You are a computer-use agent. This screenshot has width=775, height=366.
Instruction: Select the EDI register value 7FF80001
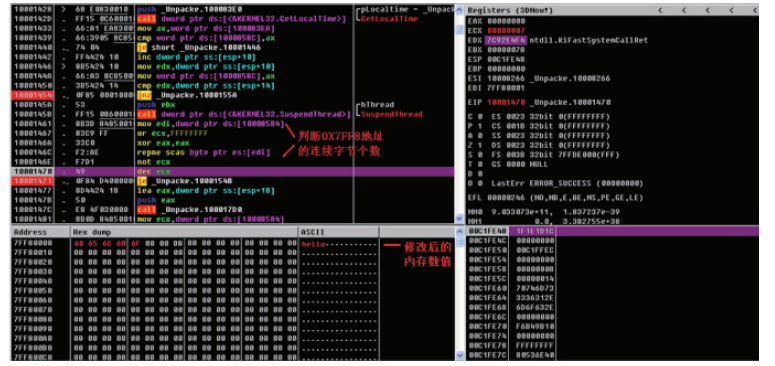click(x=507, y=88)
